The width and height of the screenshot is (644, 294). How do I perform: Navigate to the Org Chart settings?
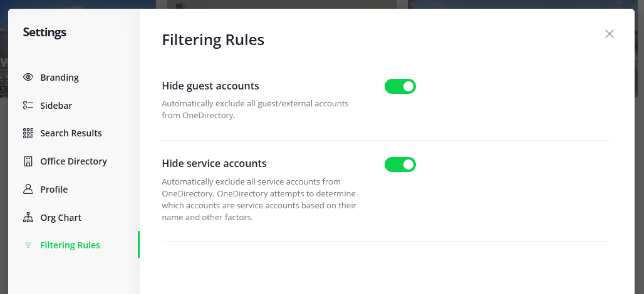tap(61, 218)
